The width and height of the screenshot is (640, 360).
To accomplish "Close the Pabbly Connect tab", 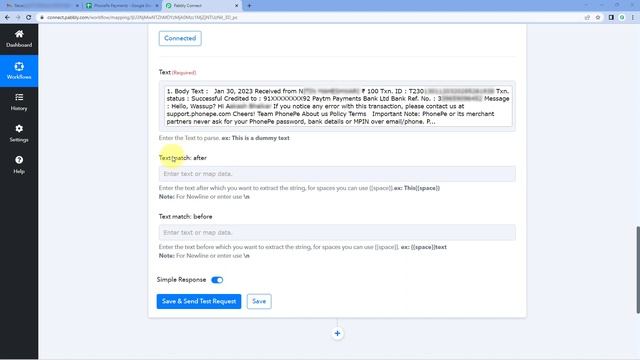I will pyautogui.click(x=236, y=6).
